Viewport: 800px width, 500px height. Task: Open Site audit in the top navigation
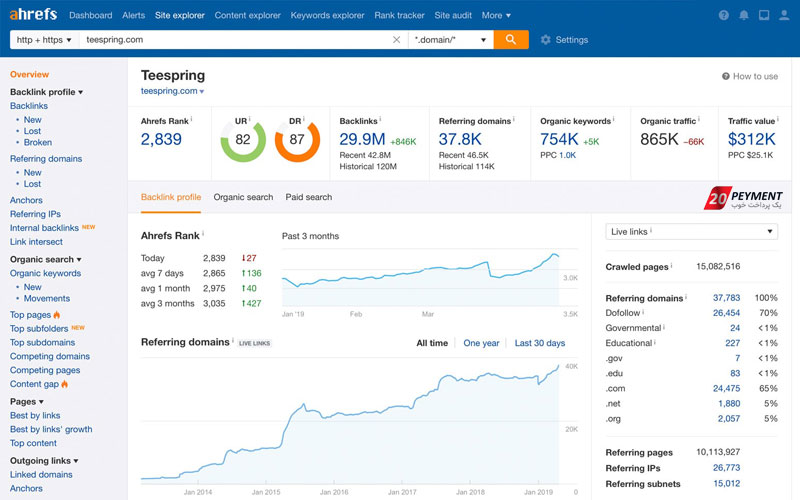click(453, 15)
